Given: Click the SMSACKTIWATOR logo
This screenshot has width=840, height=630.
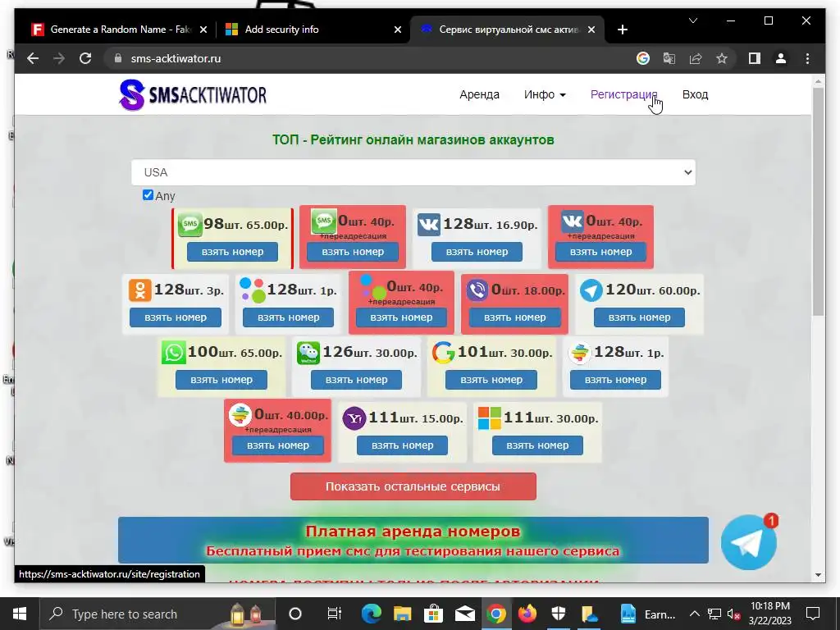Looking at the screenshot, I should click(193, 95).
